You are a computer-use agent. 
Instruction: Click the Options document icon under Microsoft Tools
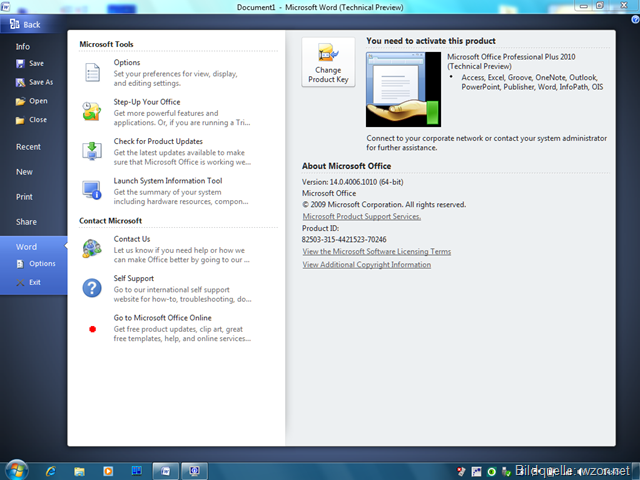92,71
